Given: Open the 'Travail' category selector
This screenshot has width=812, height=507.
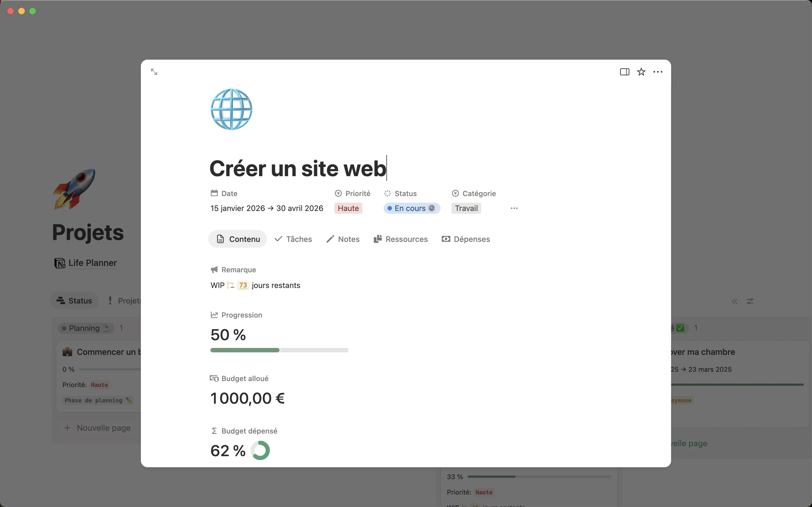Looking at the screenshot, I should 466,208.
